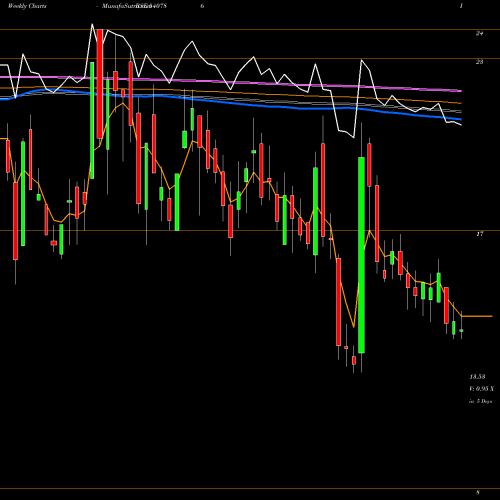500x500 pixels.
Task: Click the 23 price axis label
Action: click(479, 62)
